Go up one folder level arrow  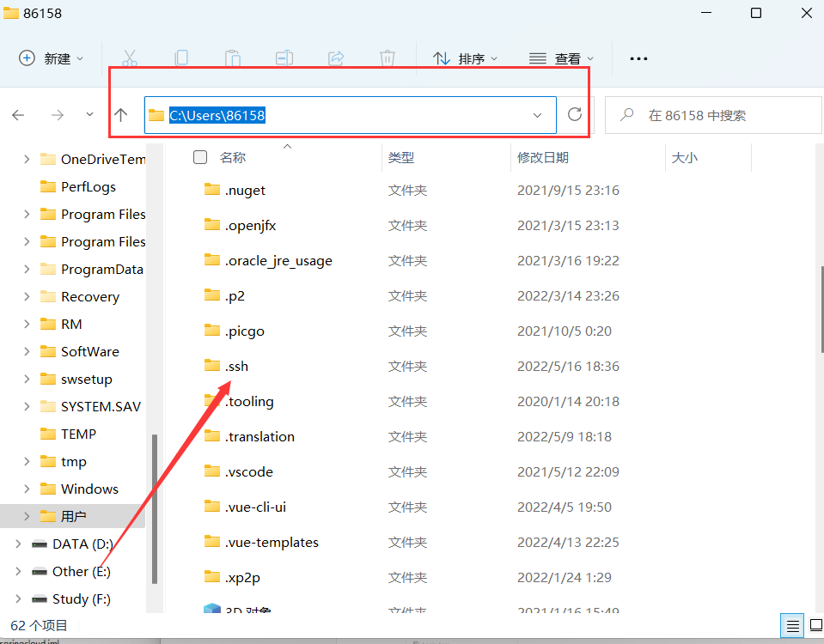point(121,115)
